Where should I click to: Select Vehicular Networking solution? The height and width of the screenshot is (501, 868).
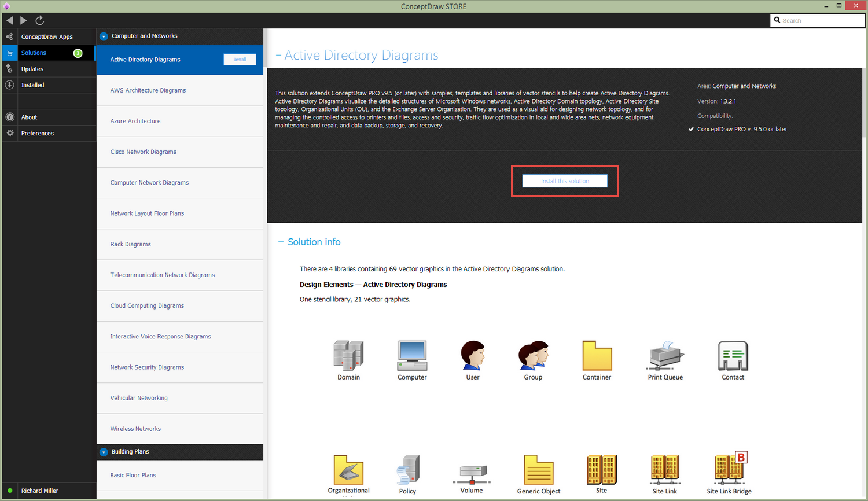tap(180, 398)
